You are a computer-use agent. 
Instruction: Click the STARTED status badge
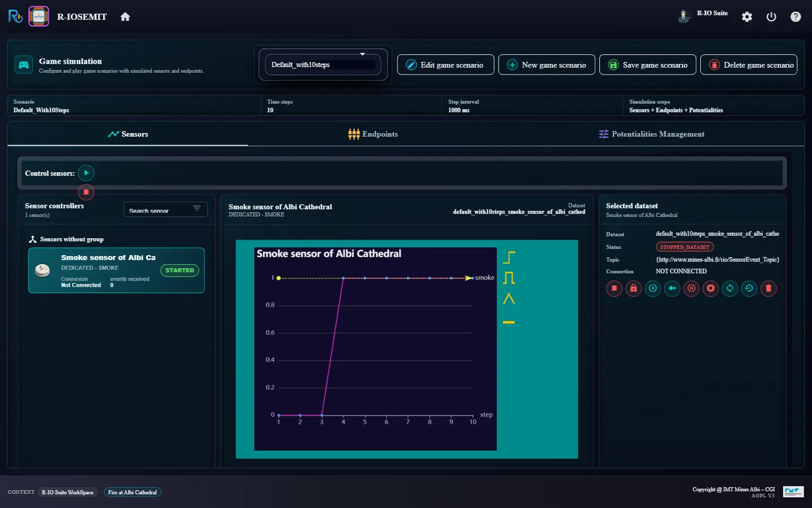pyautogui.click(x=180, y=270)
